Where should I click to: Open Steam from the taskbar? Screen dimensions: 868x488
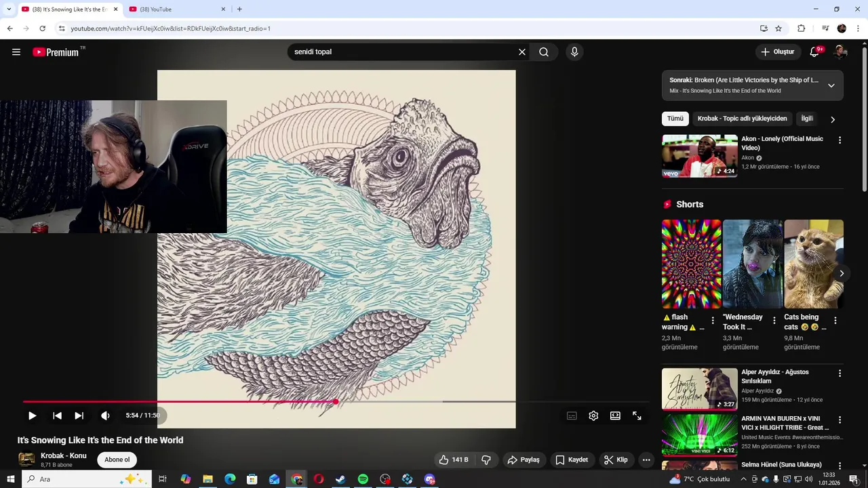pos(340,479)
